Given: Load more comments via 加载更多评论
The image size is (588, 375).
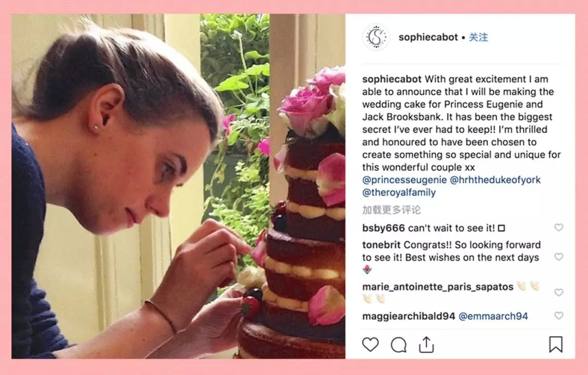Looking at the screenshot, I should coord(391,210).
